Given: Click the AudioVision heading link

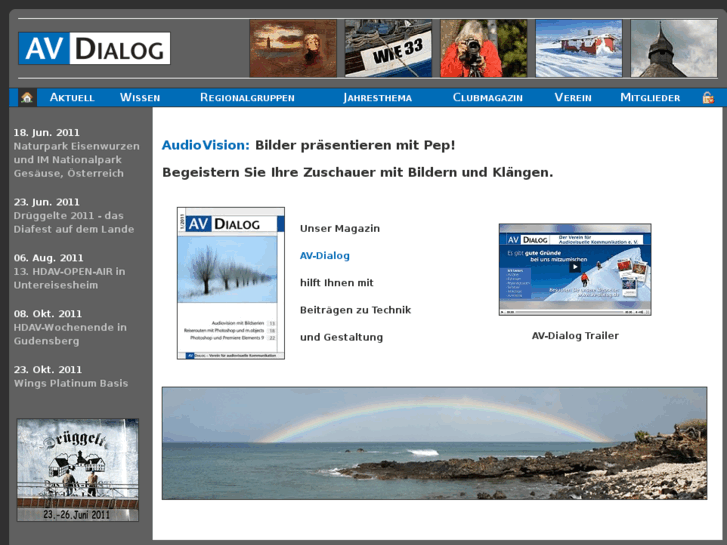Looking at the screenshot, I should pyautogui.click(x=205, y=145).
